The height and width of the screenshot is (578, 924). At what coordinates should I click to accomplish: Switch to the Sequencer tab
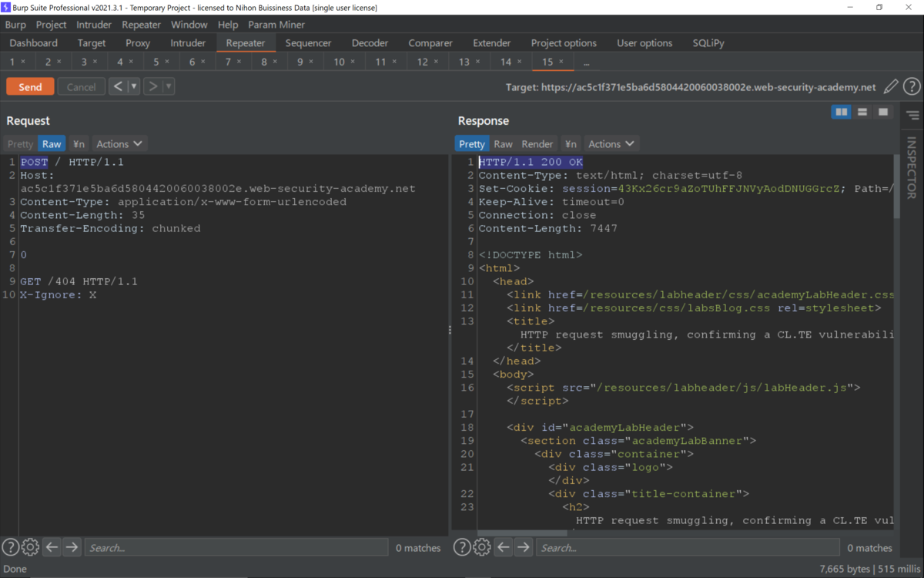pos(308,43)
